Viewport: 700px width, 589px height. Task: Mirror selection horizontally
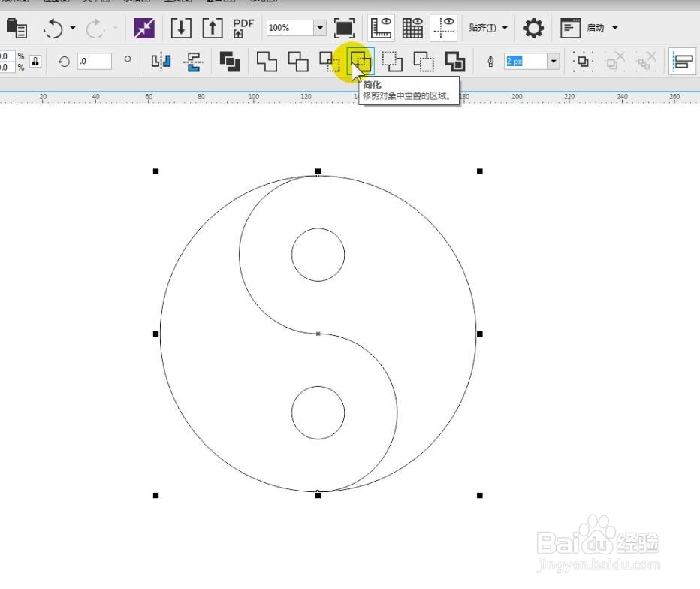[x=161, y=61]
